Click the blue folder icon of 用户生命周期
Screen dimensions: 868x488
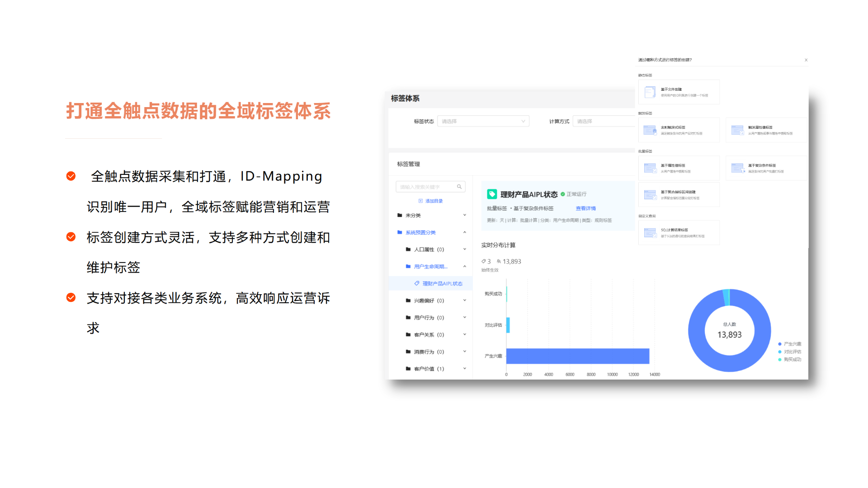point(408,267)
